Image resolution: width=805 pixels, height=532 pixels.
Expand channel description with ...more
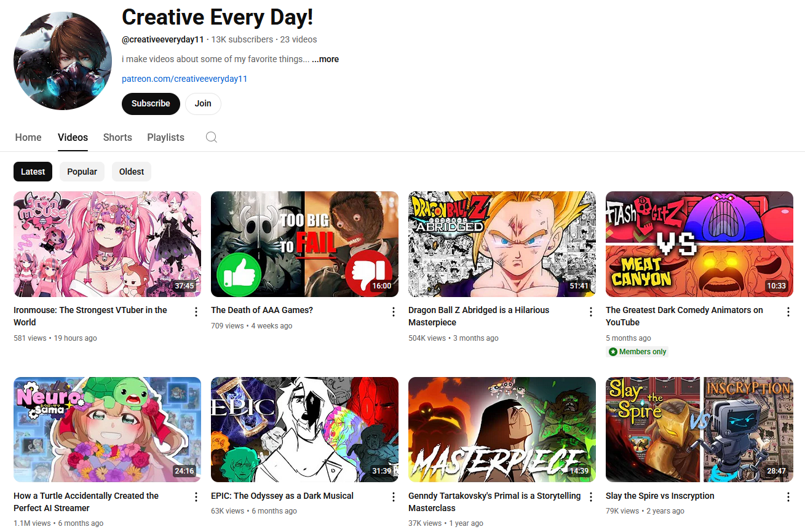pyautogui.click(x=325, y=59)
